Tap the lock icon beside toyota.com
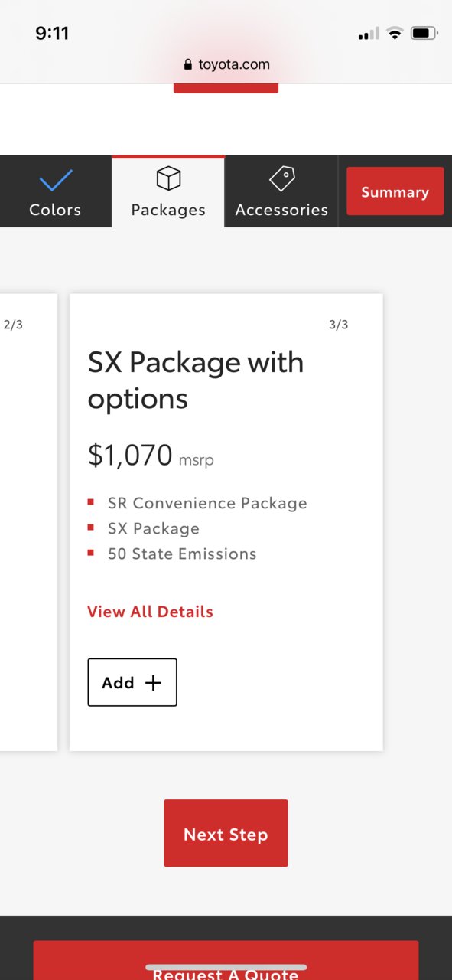Screen dimensions: 452x980 click(188, 65)
